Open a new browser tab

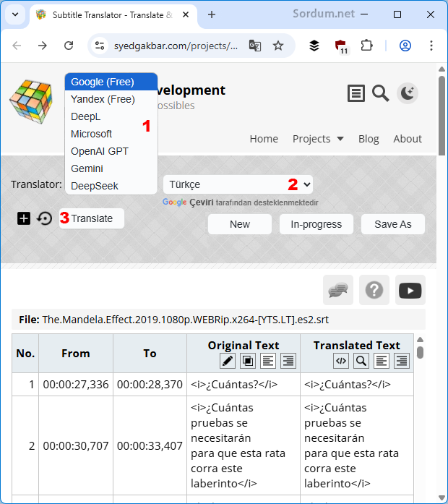point(212,14)
